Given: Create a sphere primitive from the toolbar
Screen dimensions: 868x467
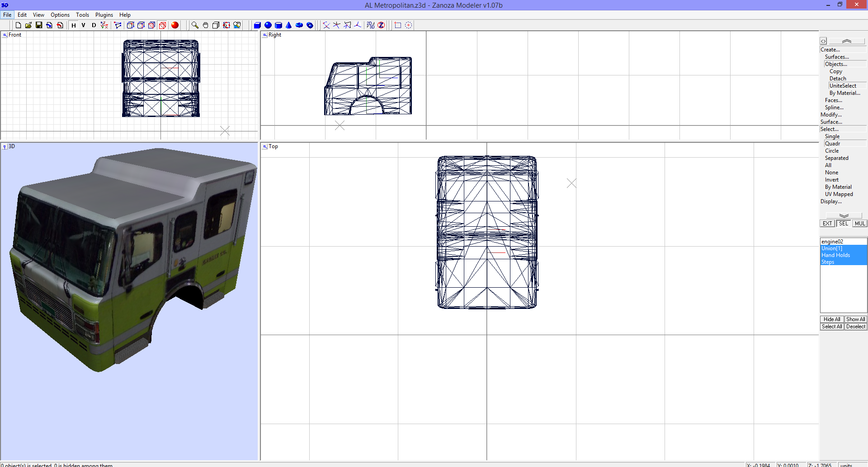Looking at the screenshot, I should [x=268, y=25].
